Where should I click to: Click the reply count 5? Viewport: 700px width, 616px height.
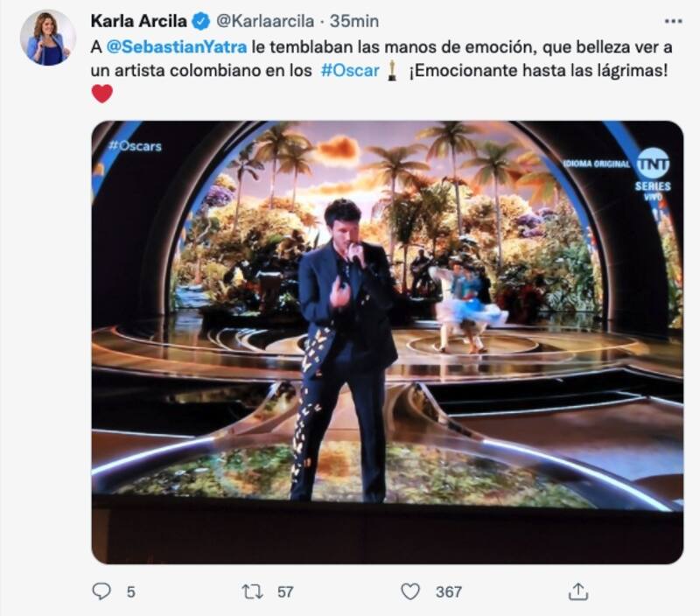pos(130,591)
